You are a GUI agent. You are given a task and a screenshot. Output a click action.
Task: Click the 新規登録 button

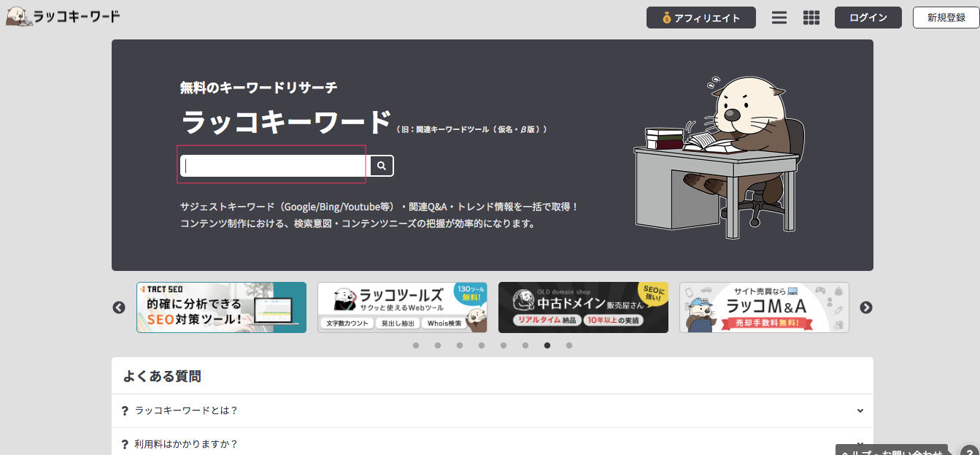[946, 18]
